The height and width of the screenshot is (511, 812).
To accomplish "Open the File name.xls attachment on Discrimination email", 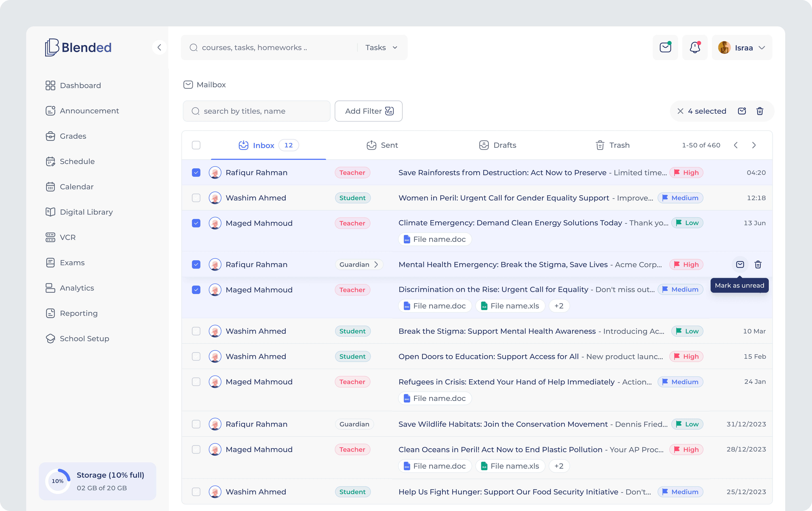I will 510,306.
